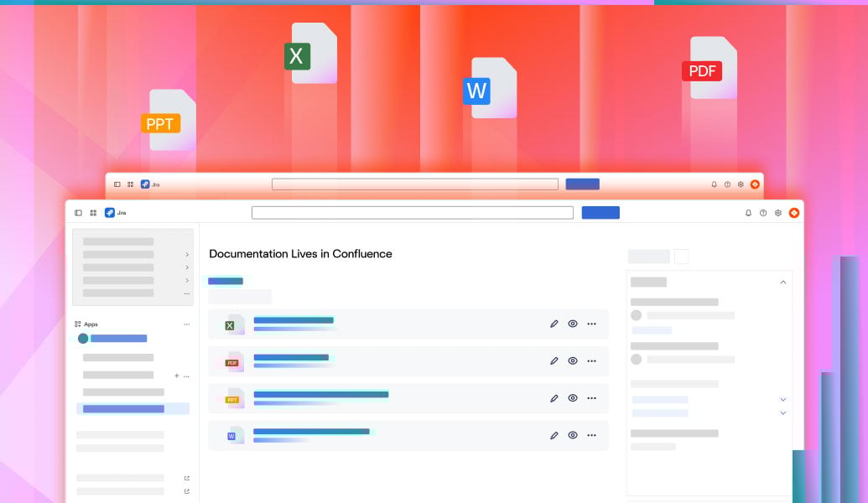The width and height of the screenshot is (868, 503).
Task: Click the blue button beside the search bar
Action: pos(600,212)
